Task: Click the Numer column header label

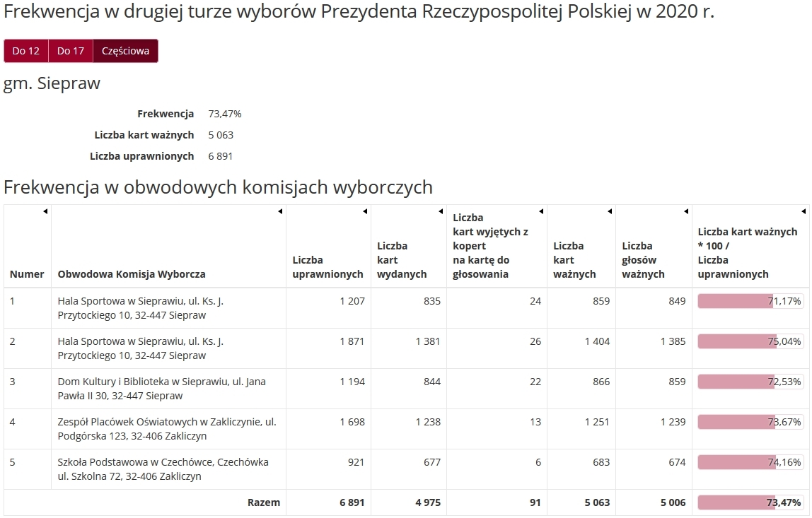Action: coord(27,274)
